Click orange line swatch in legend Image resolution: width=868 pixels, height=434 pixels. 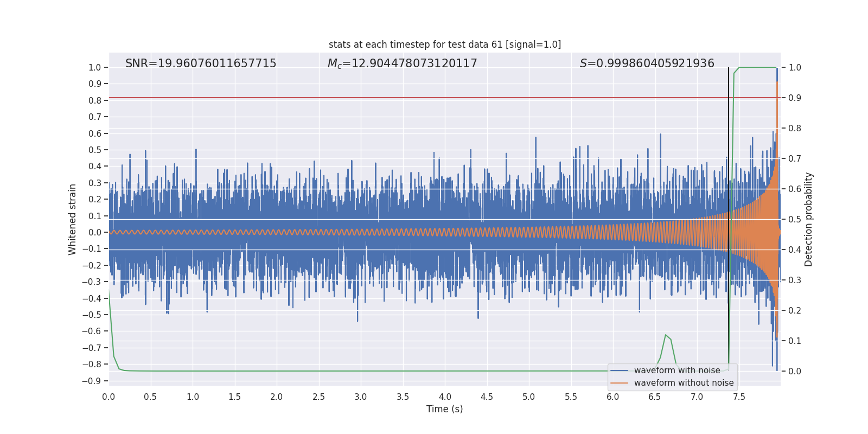pos(619,383)
